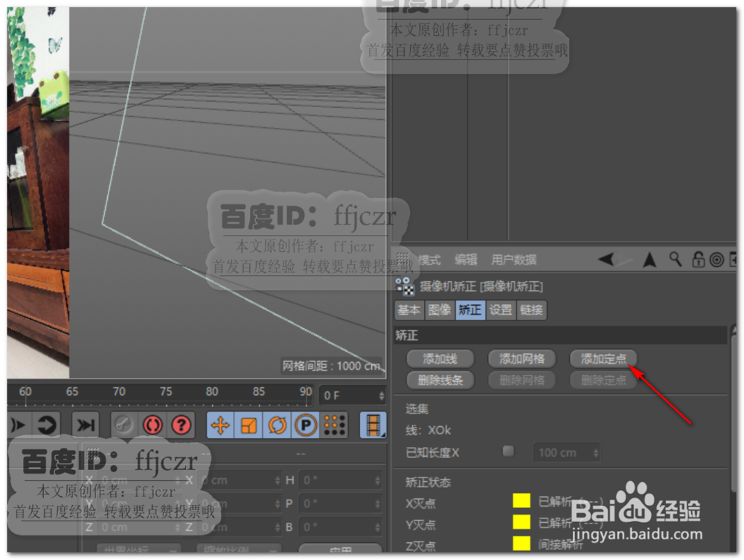This screenshot has height=560, width=744.
Task: Click the 删除定点 button
Action: point(603,380)
